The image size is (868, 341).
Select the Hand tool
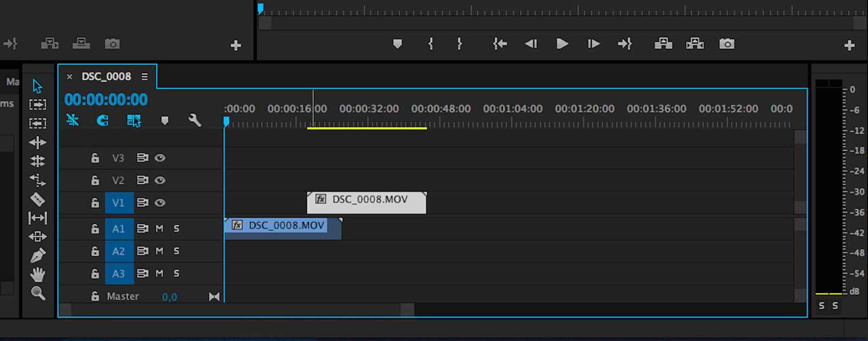(x=37, y=274)
